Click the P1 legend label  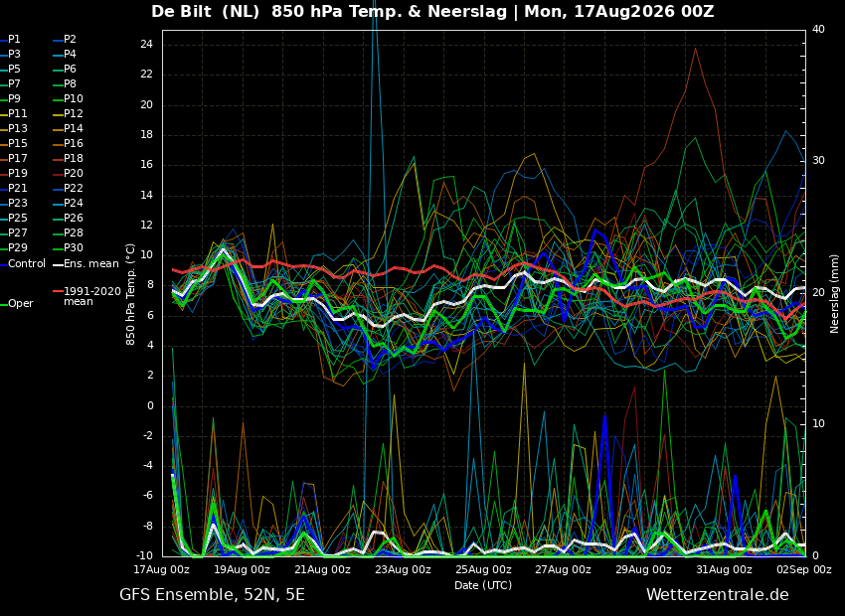coord(14,40)
